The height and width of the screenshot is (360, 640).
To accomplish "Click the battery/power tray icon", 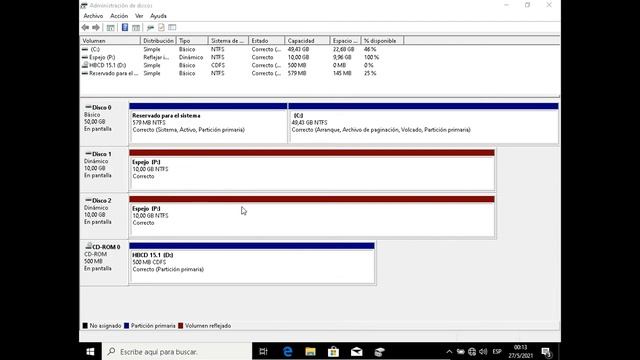I will pos(460,351).
